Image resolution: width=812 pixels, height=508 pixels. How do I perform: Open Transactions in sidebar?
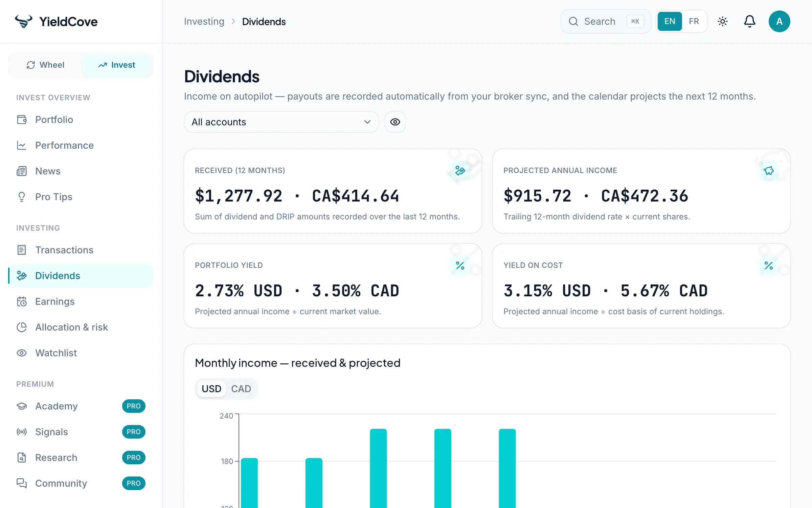[x=81, y=250]
